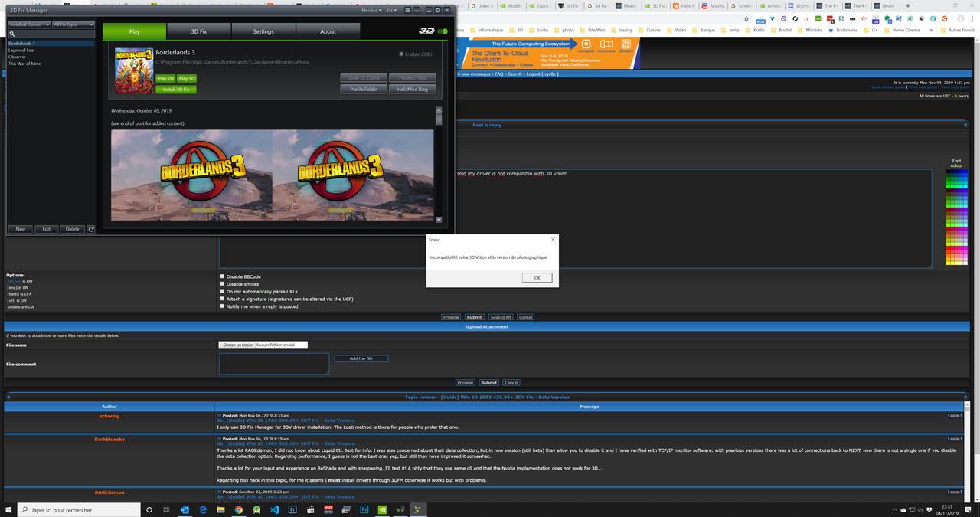Open Microsoft Edge from the taskbar
The width and height of the screenshot is (980, 517).
point(203,509)
